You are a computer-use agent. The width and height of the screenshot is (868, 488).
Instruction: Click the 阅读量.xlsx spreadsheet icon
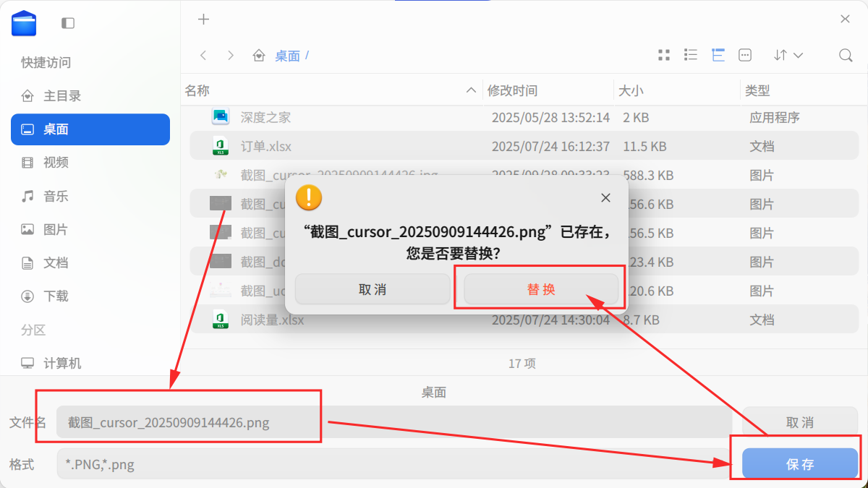coord(221,320)
